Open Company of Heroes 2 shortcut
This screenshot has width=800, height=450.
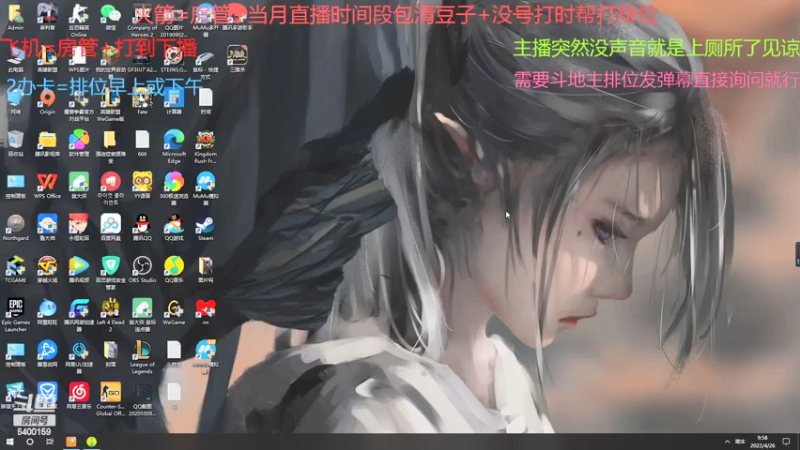click(142, 19)
